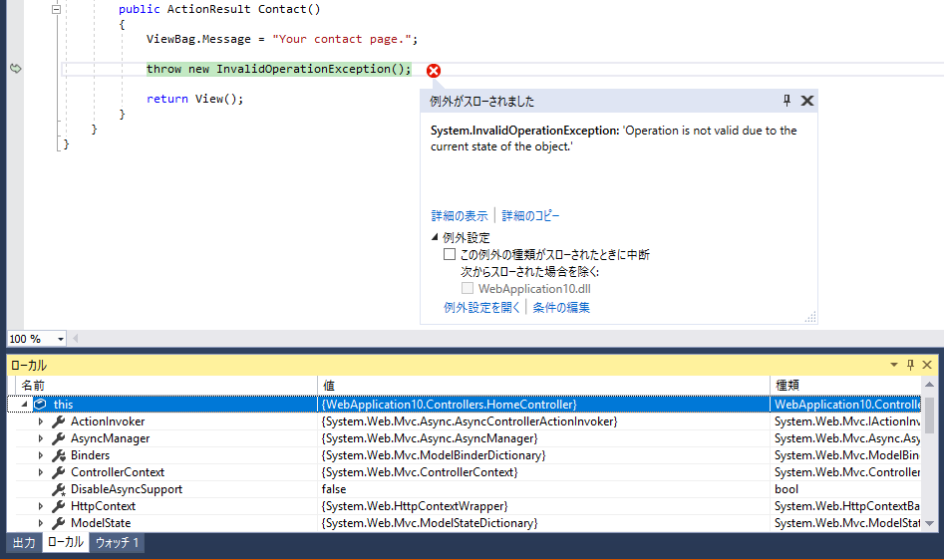Expand the Binders node
Screen dimensions: 944x560
click(x=40, y=455)
